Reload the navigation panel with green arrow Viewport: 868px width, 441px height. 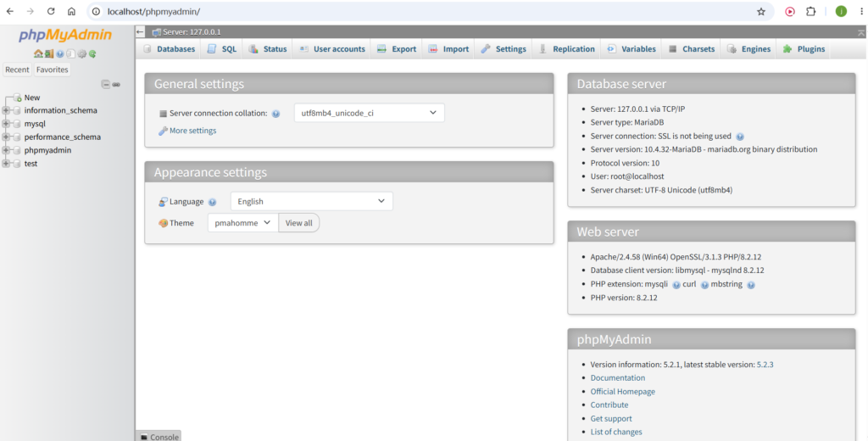[92, 53]
